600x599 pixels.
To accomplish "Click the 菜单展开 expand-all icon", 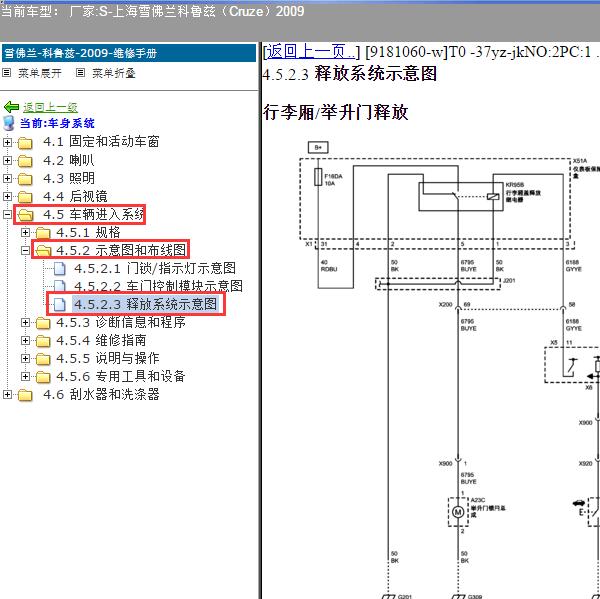I will (7, 72).
